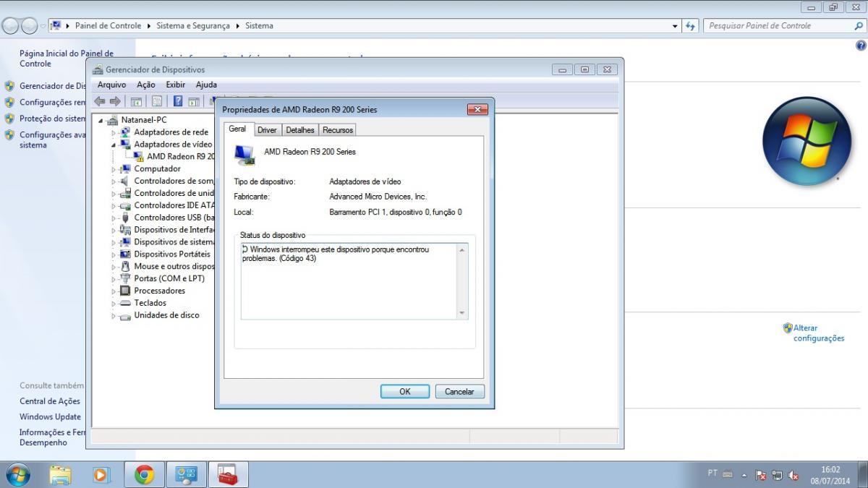This screenshot has width=868, height=488.
Task: Click the Properties toolbar icon in Device Manager
Action: point(156,101)
